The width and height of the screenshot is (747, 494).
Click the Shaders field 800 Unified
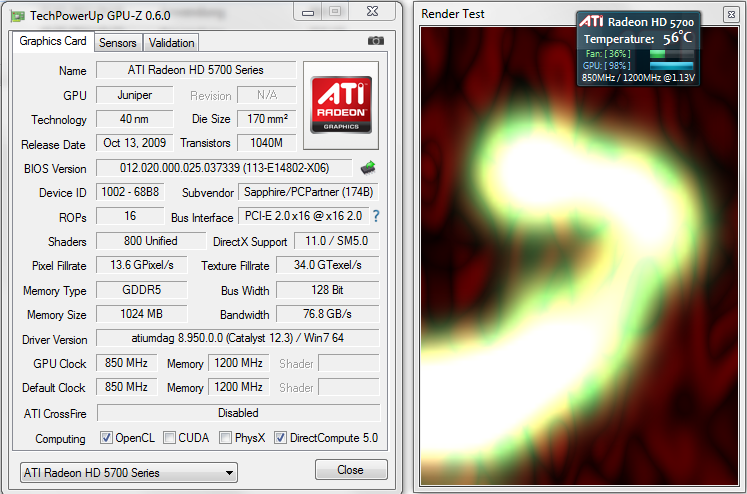click(151, 241)
